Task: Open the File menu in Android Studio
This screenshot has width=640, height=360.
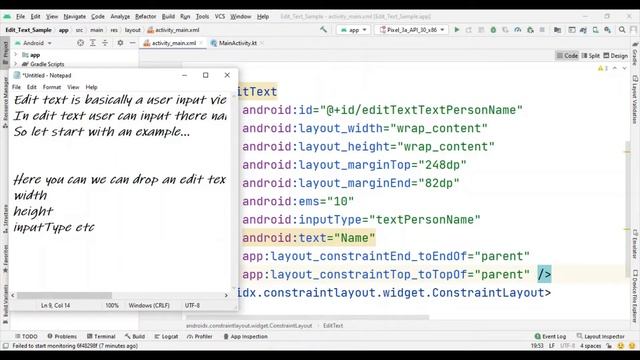Action: tap(20, 17)
